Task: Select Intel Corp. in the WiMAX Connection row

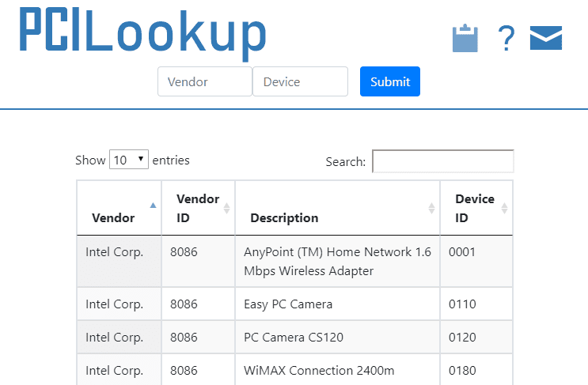Action: click(x=119, y=370)
